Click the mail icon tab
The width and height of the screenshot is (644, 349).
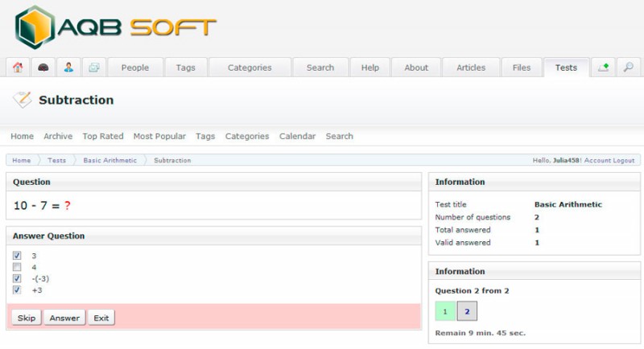(93, 68)
